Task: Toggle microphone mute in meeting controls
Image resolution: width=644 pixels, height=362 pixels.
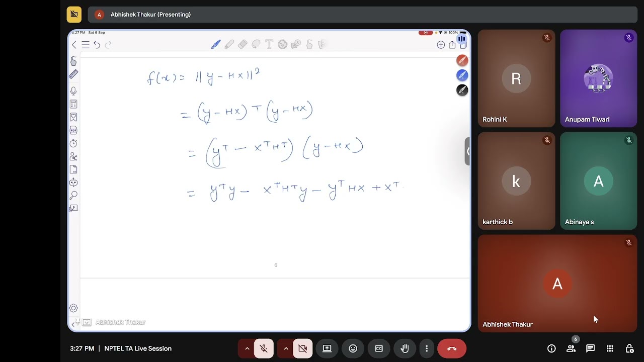Action: click(x=264, y=348)
